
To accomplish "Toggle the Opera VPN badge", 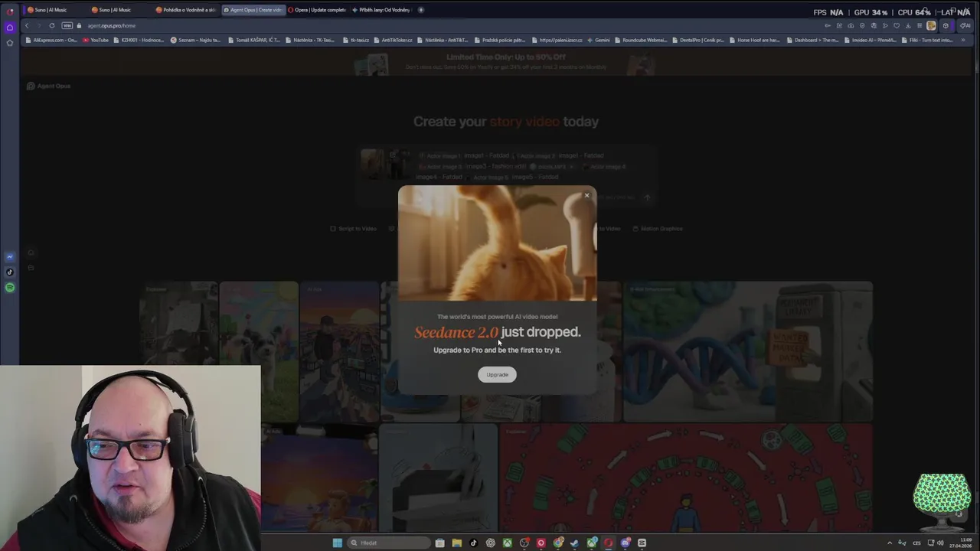I will 67,25.
